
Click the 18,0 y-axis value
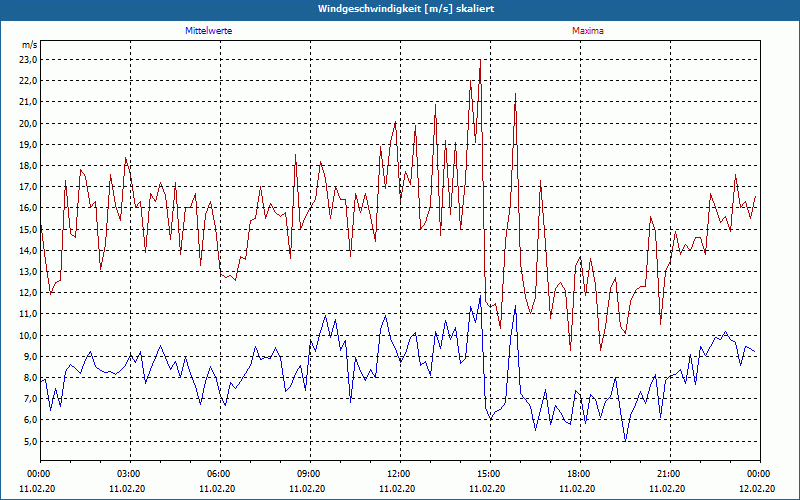point(29,166)
